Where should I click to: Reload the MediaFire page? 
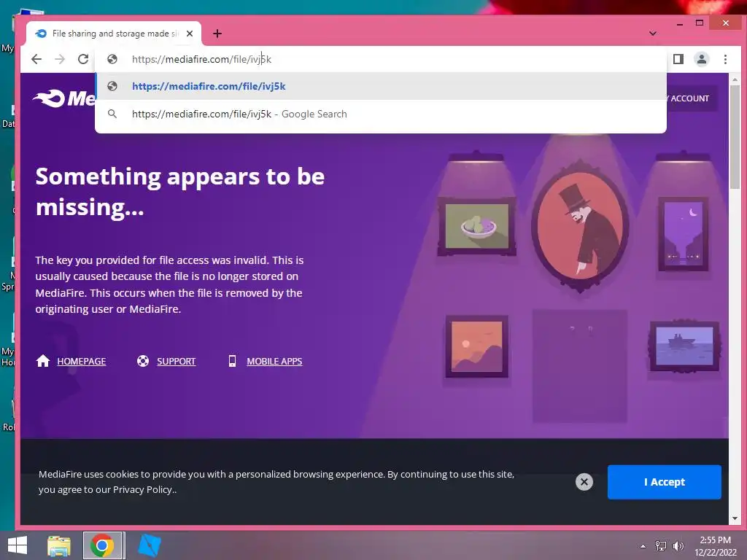[x=83, y=59]
